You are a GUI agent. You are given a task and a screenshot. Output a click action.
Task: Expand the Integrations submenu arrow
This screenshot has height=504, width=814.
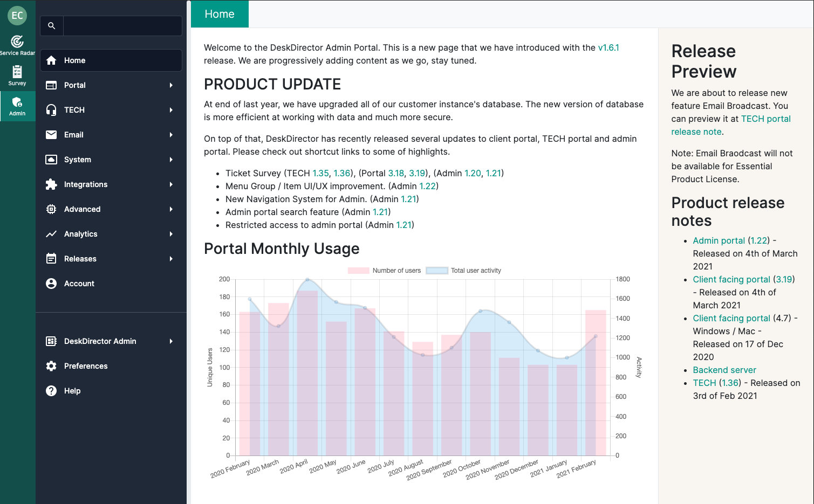point(171,184)
